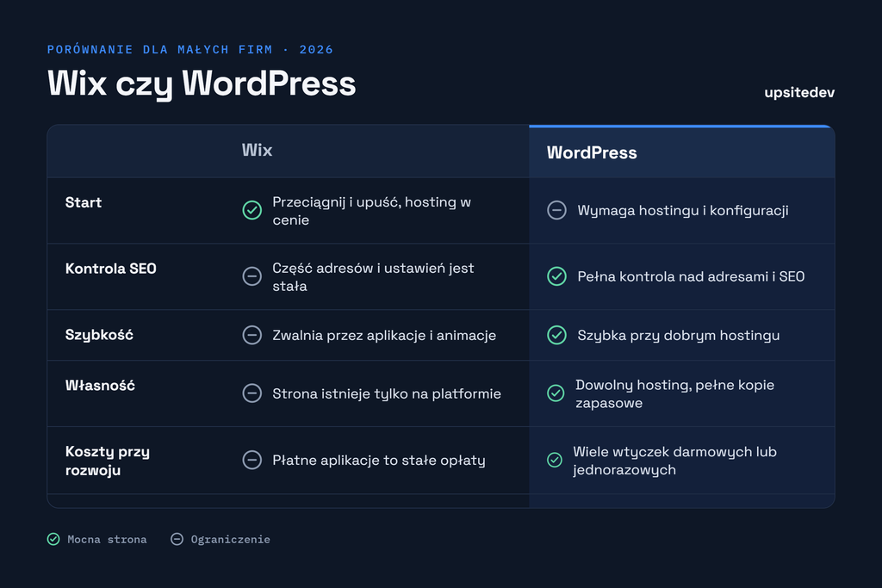
Task: Click the 'Ograniczenie' legend label
Action: click(230, 540)
